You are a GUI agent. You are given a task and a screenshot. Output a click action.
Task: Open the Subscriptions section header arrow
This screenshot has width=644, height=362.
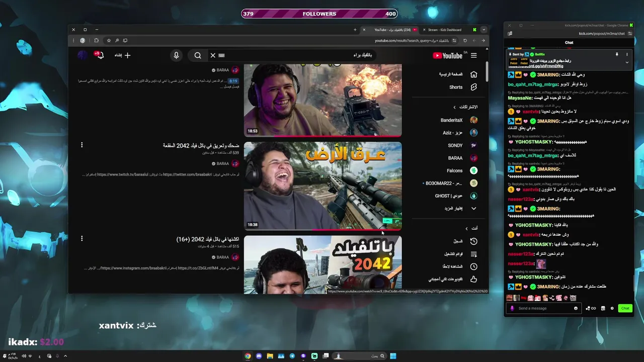454,107
